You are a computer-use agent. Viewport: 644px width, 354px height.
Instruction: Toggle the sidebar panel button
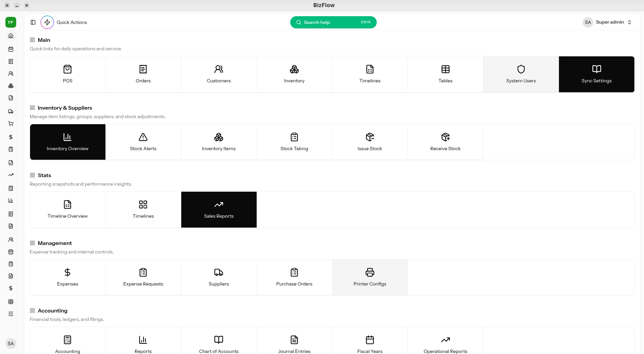[x=33, y=22]
